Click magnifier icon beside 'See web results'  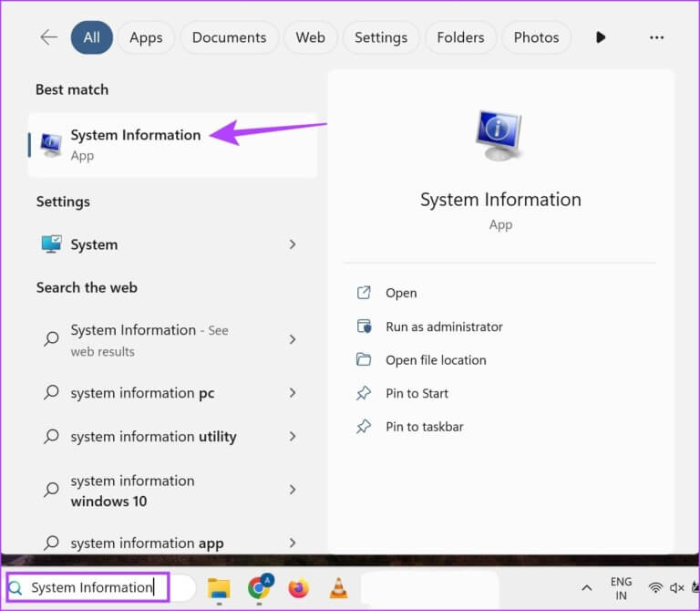51,339
